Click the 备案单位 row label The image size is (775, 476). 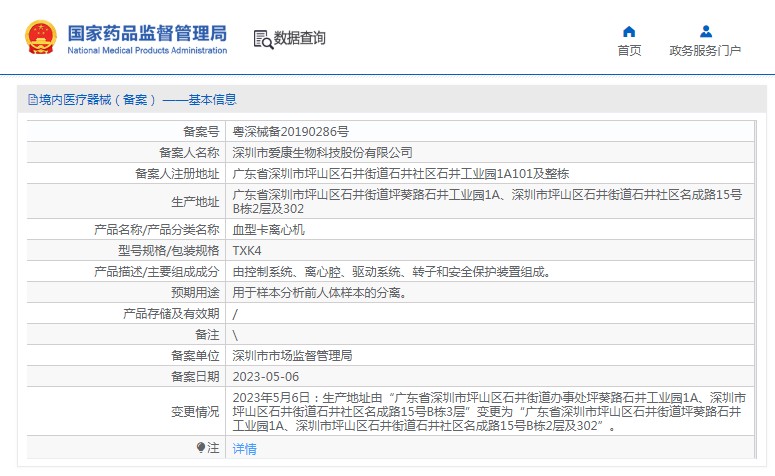click(x=195, y=356)
